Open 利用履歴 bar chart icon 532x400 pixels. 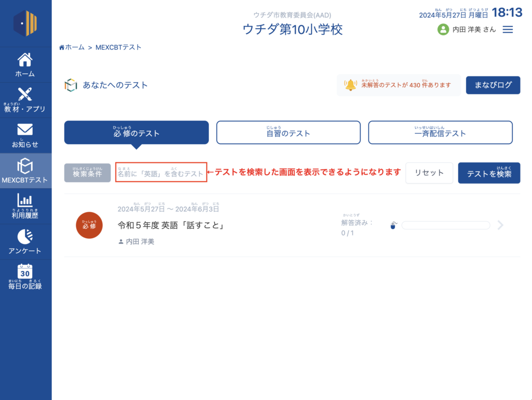click(x=25, y=200)
